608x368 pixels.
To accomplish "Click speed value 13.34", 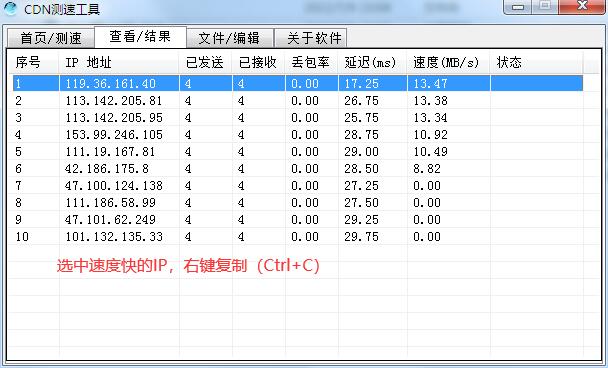I will pos(430,117).
